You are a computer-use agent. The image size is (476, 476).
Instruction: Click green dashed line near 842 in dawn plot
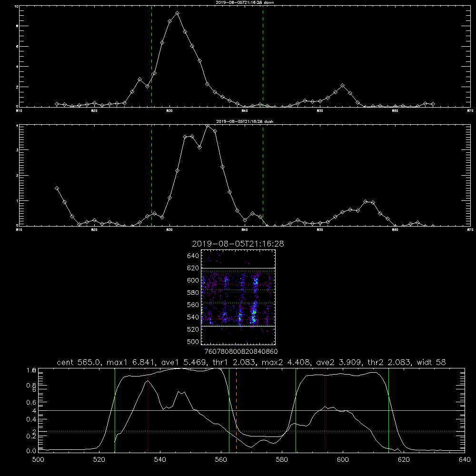263,57
